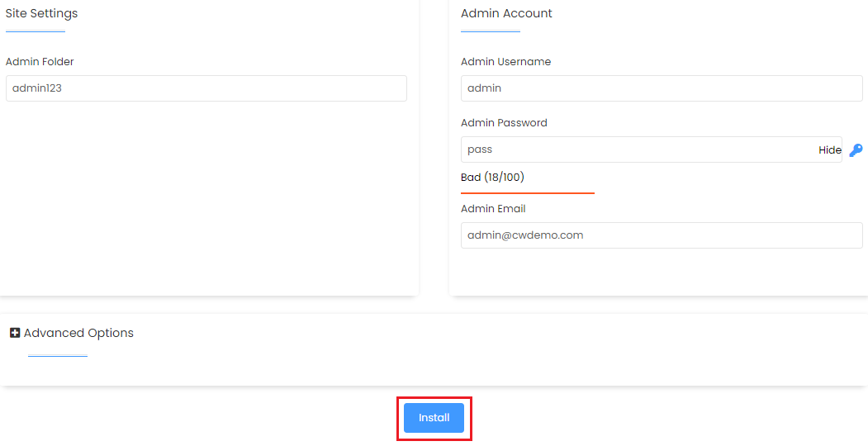The image size is (868, 446).
Task: Focus the Admin Folder input containing admin123
Action: pos(206,88)
